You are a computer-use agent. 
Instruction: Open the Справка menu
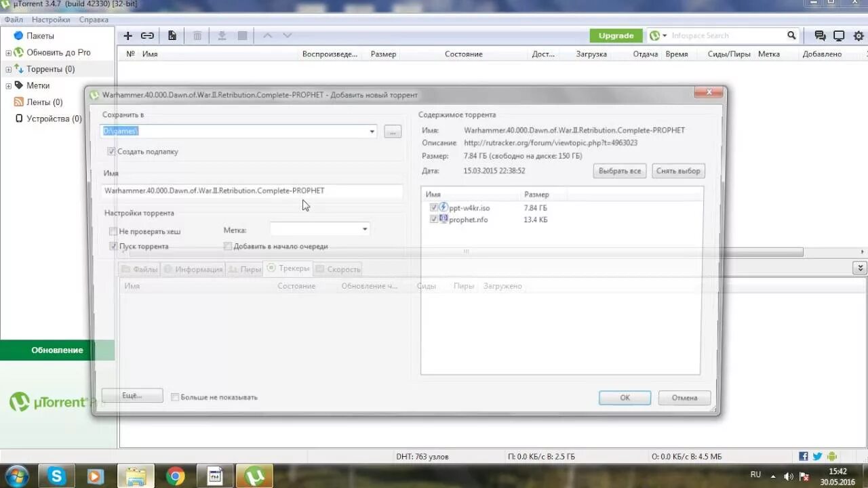pyautogui.click(x=94, y=20)
